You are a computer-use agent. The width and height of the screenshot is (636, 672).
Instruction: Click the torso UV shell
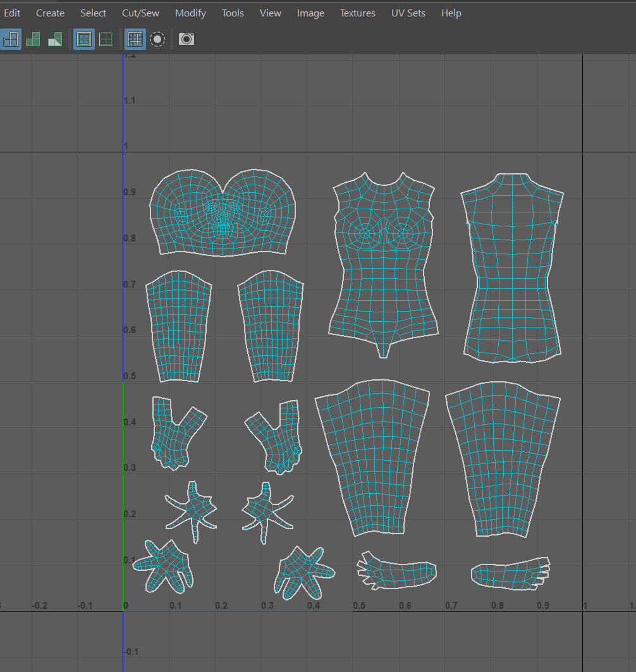[x=382, y=266]
